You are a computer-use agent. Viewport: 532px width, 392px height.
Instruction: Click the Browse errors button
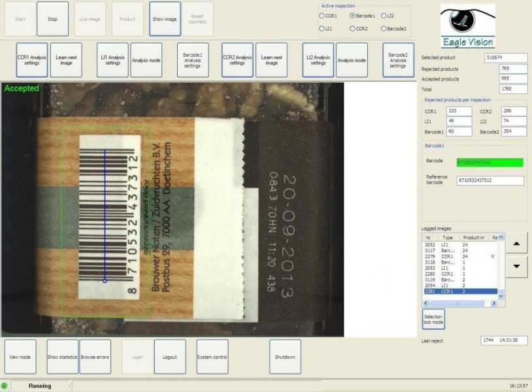tap(95, 357)
